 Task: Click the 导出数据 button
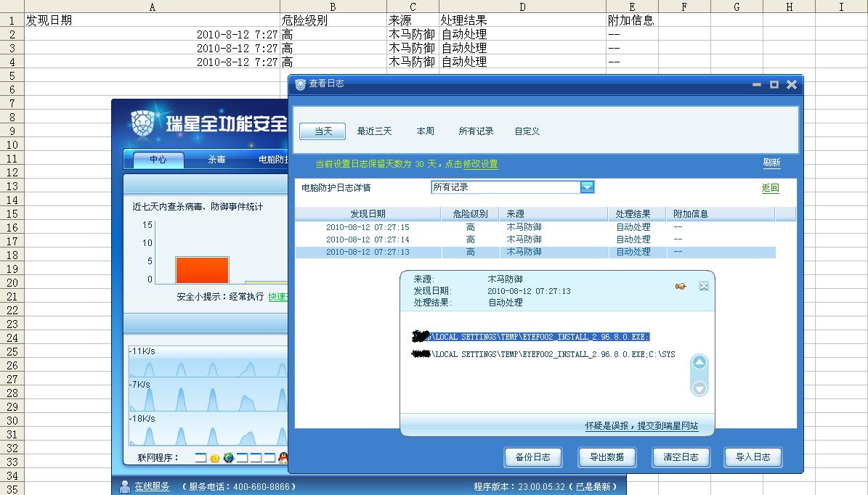point(607,457)
